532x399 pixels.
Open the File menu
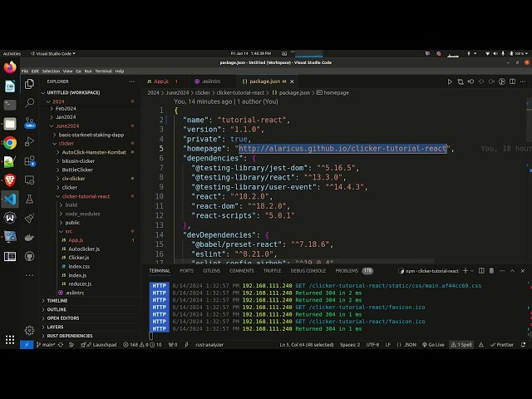(25, 71)
